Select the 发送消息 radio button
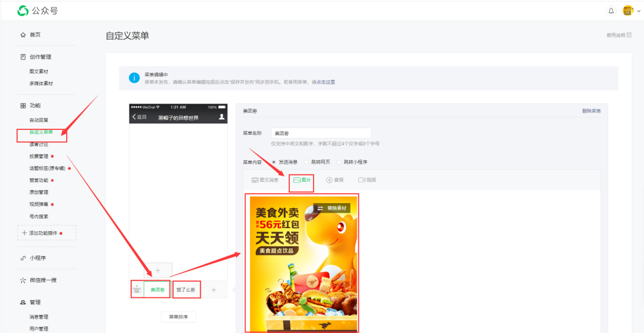This screenshot has height=333, width=644. coord(274,162)
